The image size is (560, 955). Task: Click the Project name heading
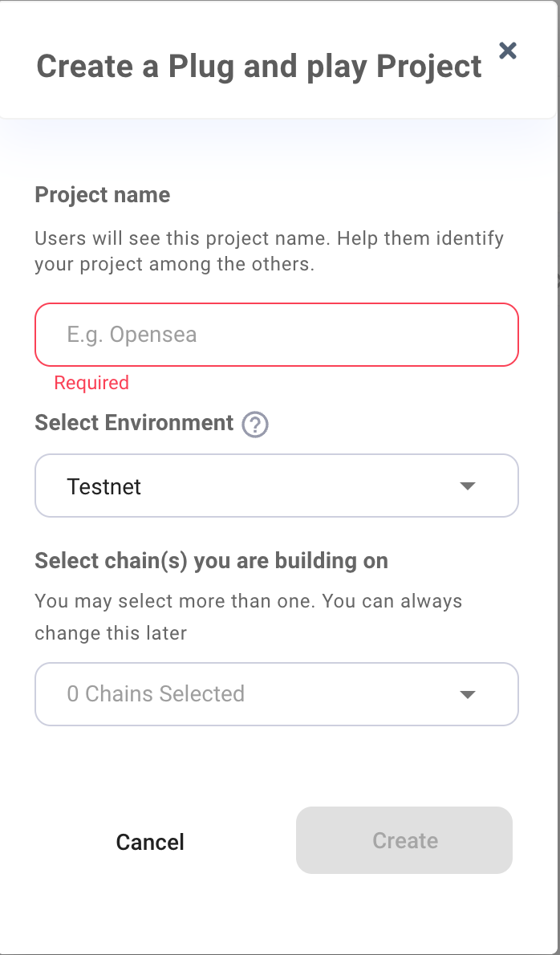tap(102, 194)
